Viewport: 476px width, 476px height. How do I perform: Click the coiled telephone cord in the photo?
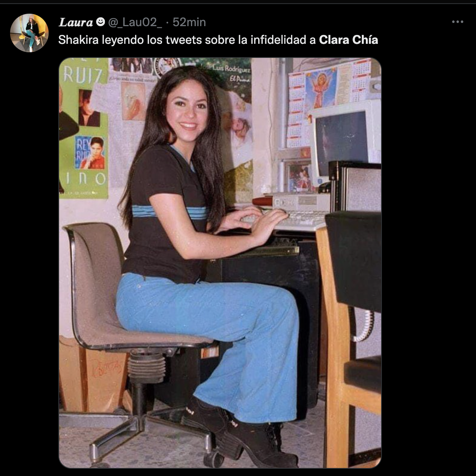click(364, 325)
